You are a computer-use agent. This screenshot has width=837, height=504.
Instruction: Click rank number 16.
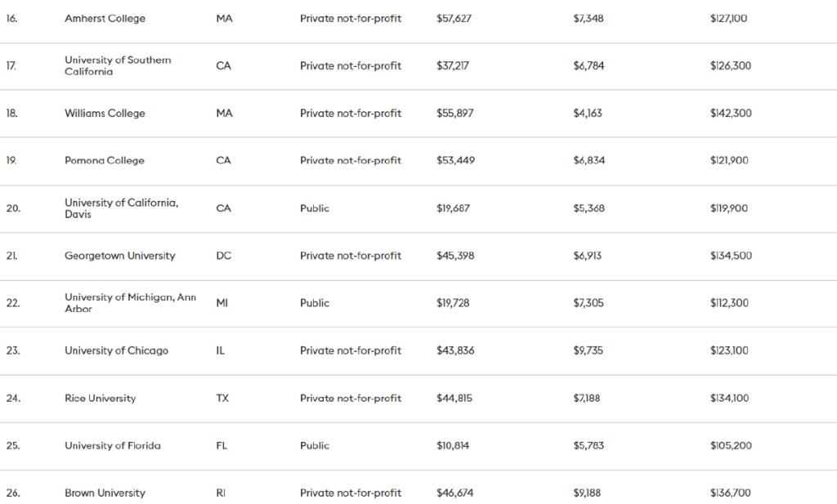point(11,19)
